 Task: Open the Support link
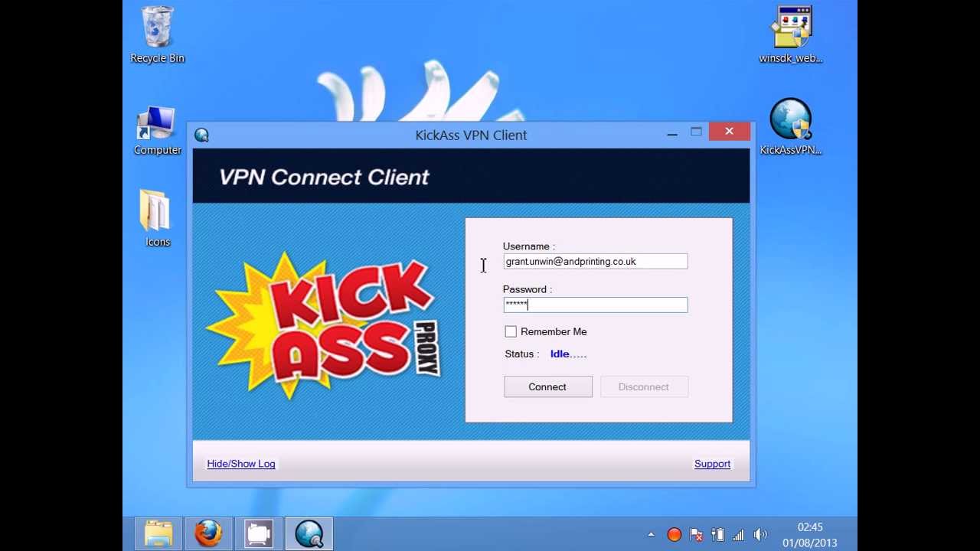712,464
